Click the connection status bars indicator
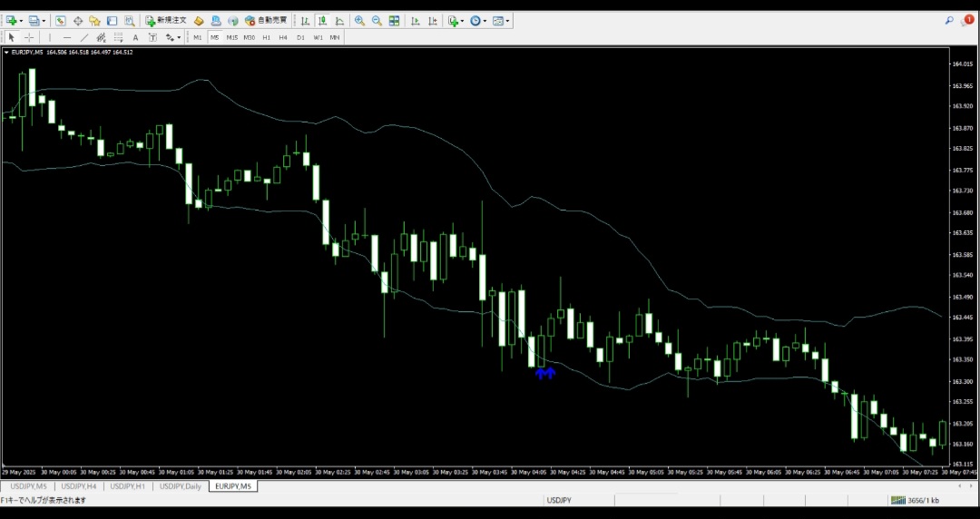The width and height of the screenshot is (980, 519). pos(897,500)
